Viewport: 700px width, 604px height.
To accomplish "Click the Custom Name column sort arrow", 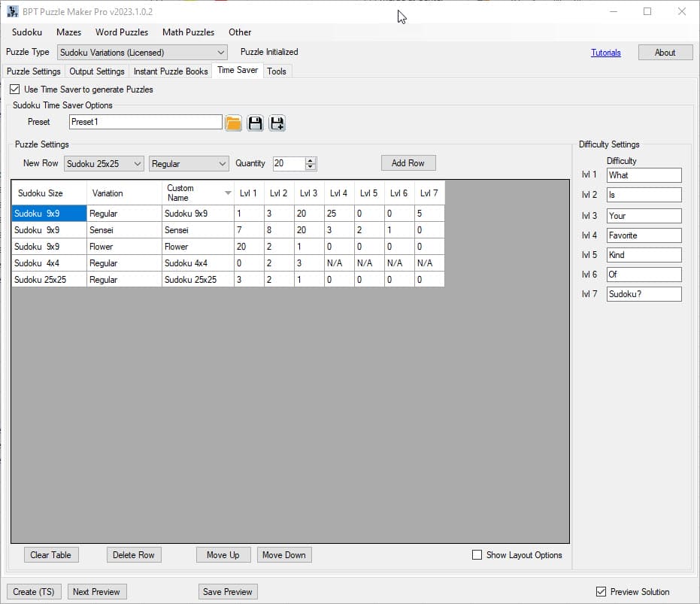I will point(228,193).
